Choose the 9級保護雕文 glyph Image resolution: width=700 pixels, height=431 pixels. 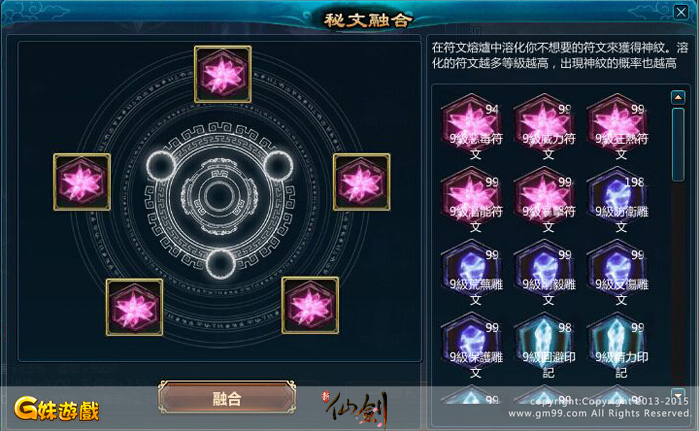pos(472,342)
